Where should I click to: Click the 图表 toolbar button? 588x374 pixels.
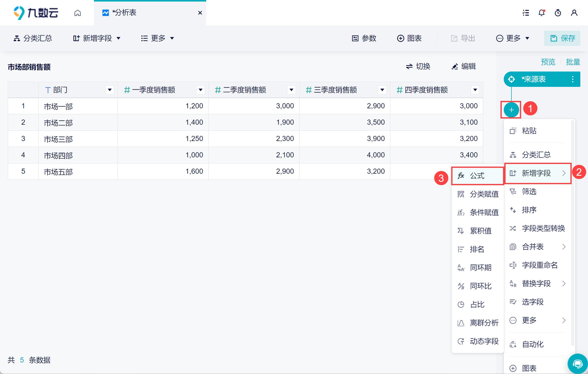point(409,38)
